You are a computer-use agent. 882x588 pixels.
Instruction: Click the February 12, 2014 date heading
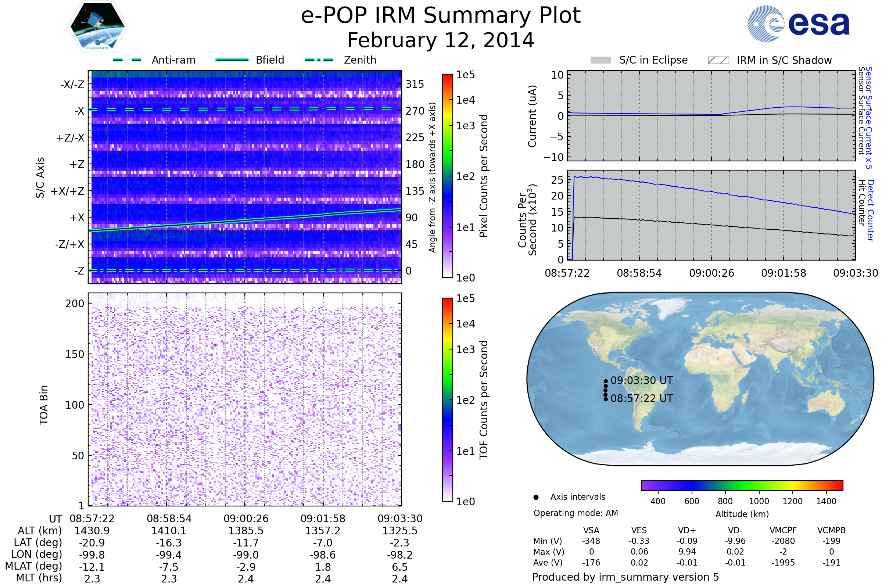pyautogui.click(x=441, y=40)
